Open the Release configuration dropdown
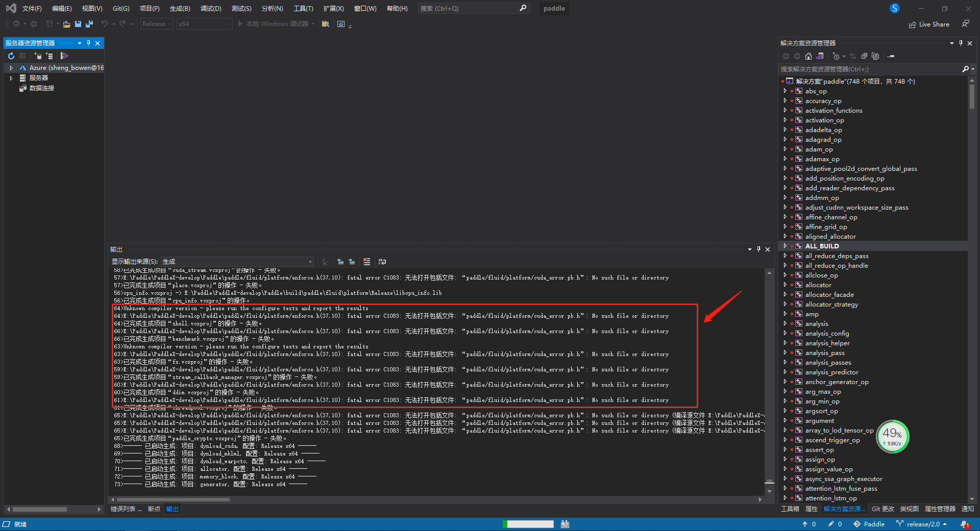Image resolution: width=980 pixels, height=531 pixels. (x=156, y=23)
